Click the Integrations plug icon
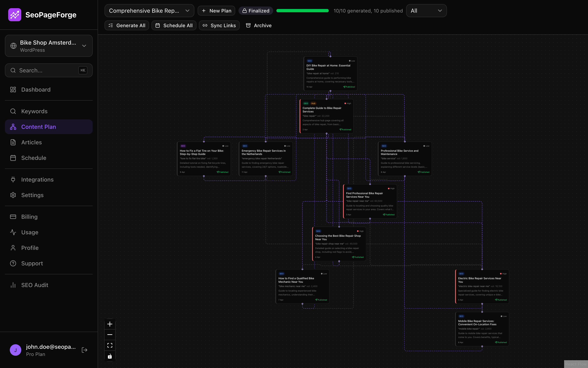This screenshot has height=368, width=588. 13,180
